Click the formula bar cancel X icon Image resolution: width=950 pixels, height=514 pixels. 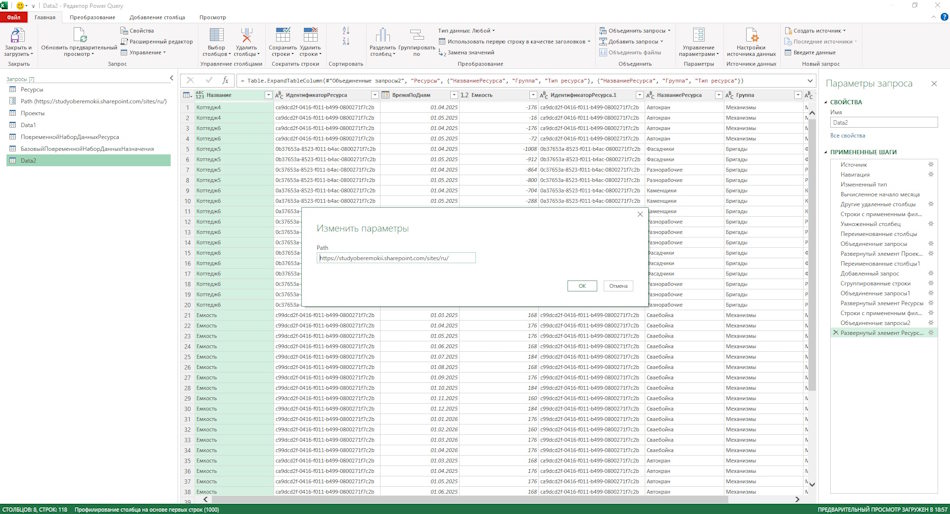coord(190,80)
